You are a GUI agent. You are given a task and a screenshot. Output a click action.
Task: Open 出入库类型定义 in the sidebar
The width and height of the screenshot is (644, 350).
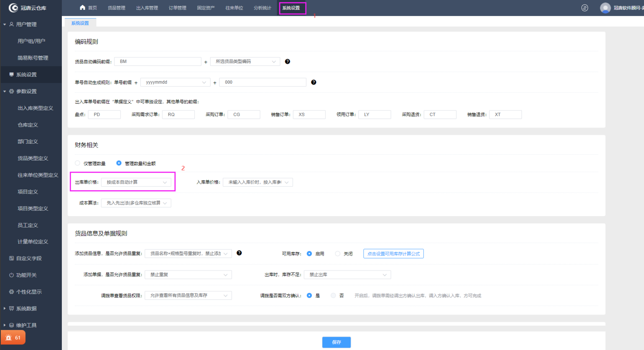click(35, 108)
